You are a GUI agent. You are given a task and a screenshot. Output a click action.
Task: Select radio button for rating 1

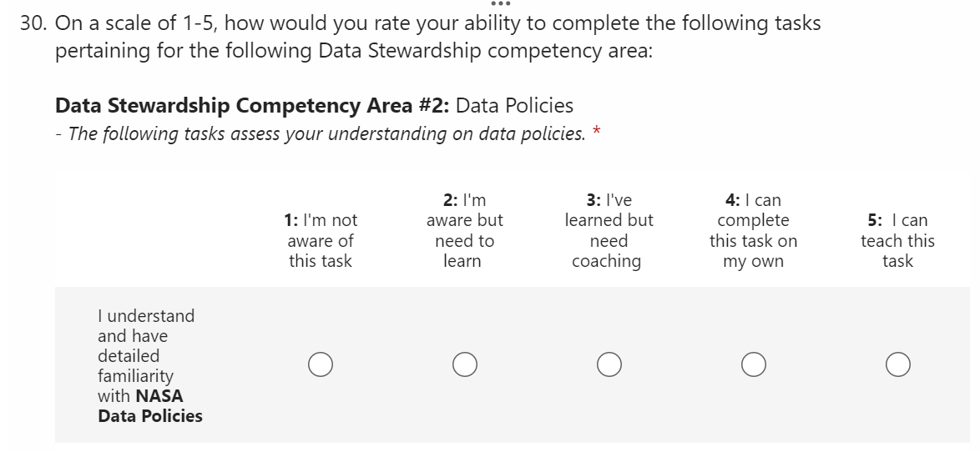320,364
